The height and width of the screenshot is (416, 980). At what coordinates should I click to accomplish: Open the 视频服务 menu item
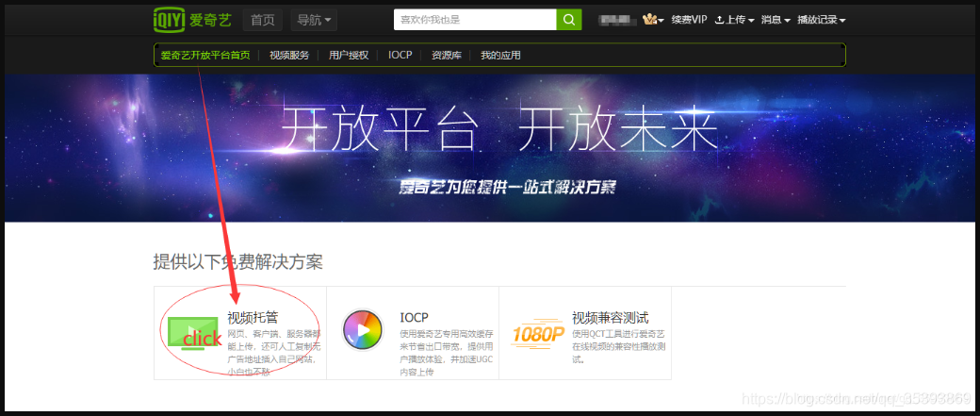pos(288,55)
